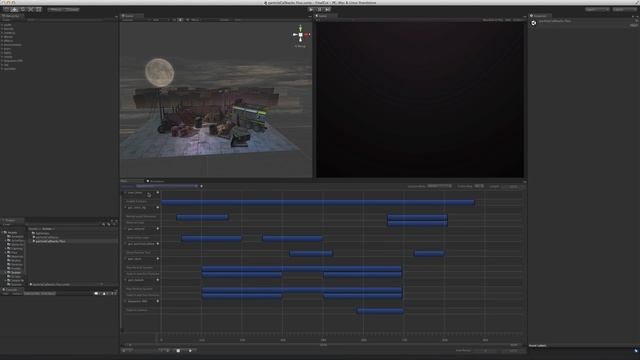640x360 pixels.
Task: Open the Gizmos dropdown in Scene view
Action: (x=225, y=20)
